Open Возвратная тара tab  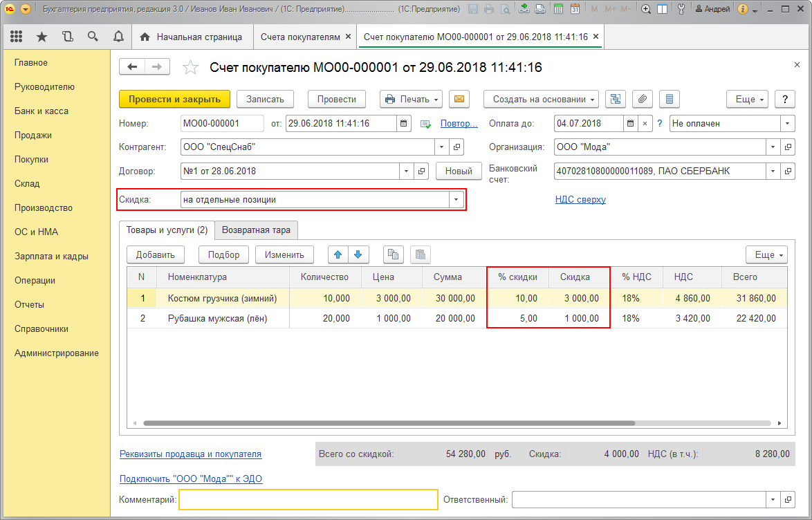(257, 230)
